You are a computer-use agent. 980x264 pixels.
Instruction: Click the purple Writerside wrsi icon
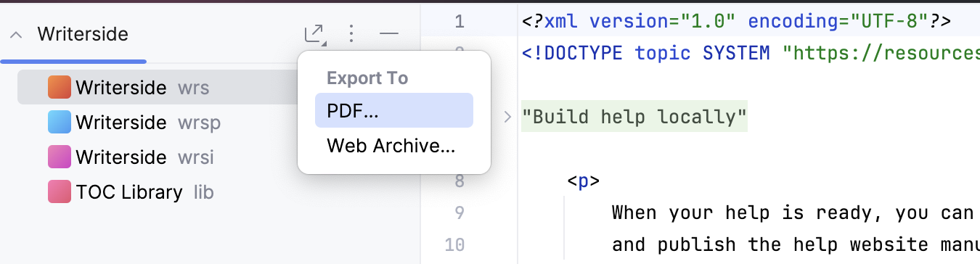60,157
